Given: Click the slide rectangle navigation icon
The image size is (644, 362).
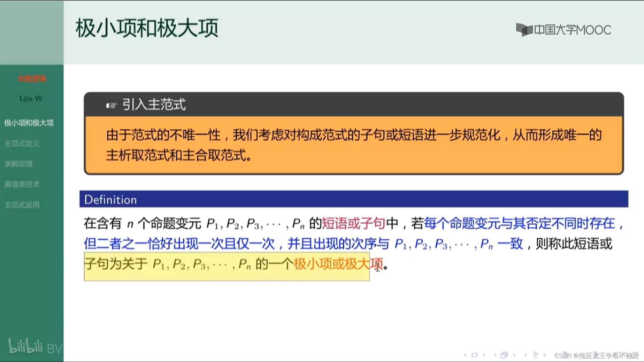Looking at the screenshot, I should pos(474,355).
